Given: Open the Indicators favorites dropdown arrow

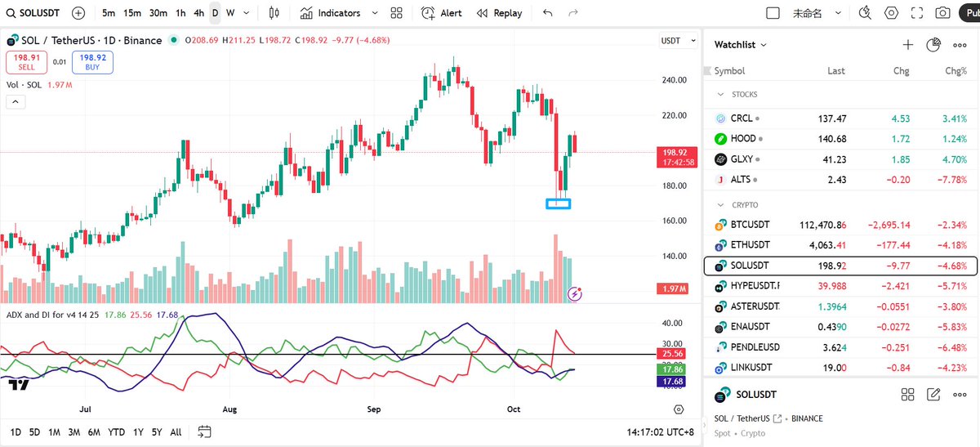Looking at the screenshot, I should (375, 13).
